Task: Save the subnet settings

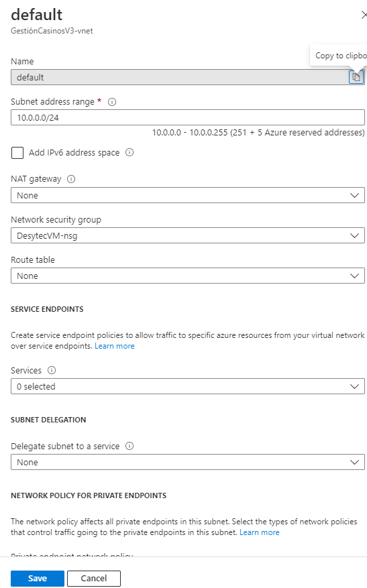Action: pyautogui.click(x=38, y=578)
